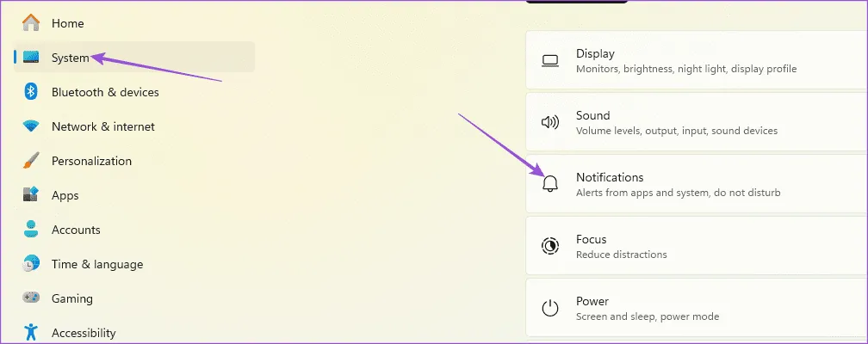Viewport: 868px width, 344px height.
Task: Select Personalization in the sidebar
Action: 91,161
